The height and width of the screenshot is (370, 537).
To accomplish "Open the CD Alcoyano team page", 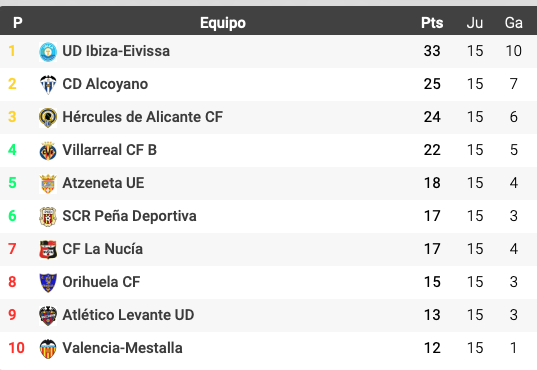I will tap(105, 84).
